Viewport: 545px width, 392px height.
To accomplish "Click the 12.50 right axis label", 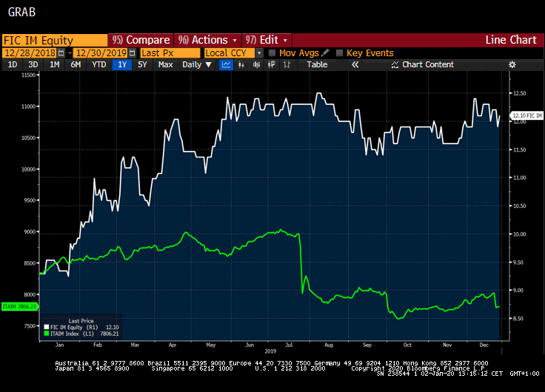I will coord(520,93).
